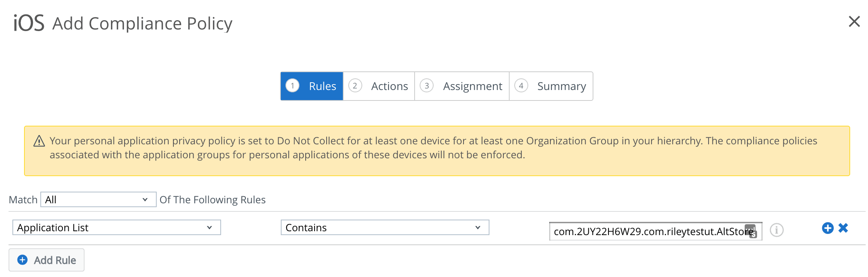
Task: Click the 'Add Compliance Policy' heading
Action: [142, 23]
